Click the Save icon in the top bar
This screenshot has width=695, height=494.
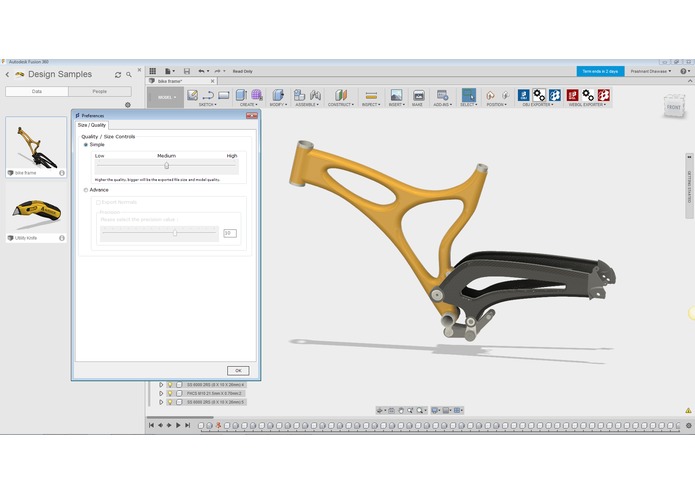pyautogui.click(x=187, y=71)
